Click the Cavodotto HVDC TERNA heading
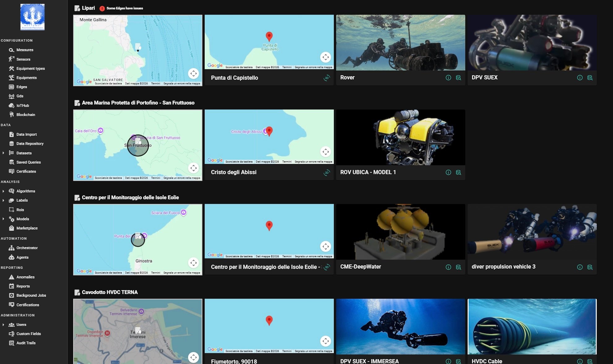 point(110,292)
